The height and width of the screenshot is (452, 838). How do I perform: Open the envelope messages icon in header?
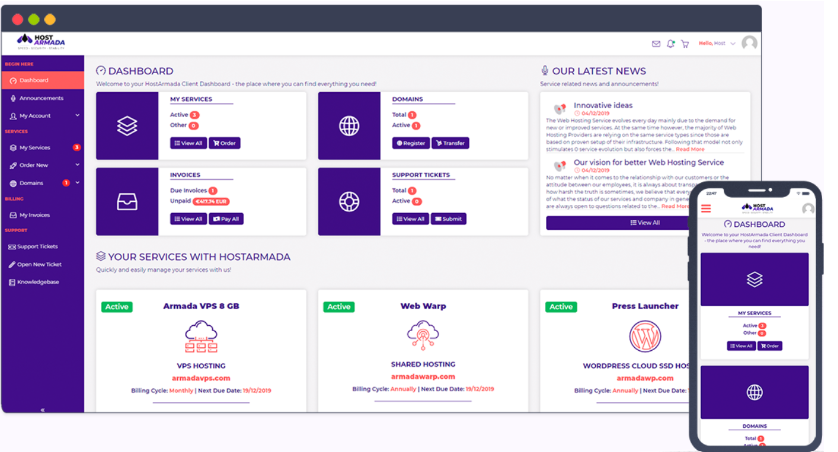coord(656,44)
